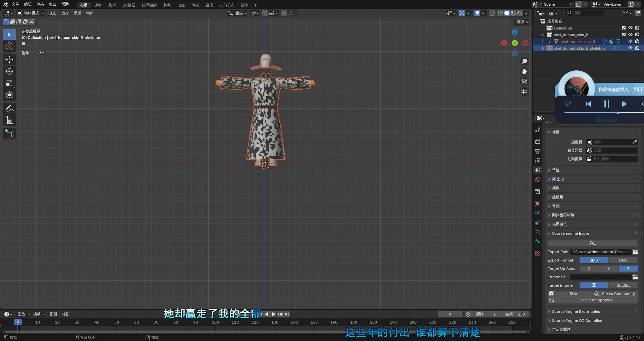The width and height of the screenshot is (644, 341).
Task: Click Check for updates button
Action: pos(593,300)
